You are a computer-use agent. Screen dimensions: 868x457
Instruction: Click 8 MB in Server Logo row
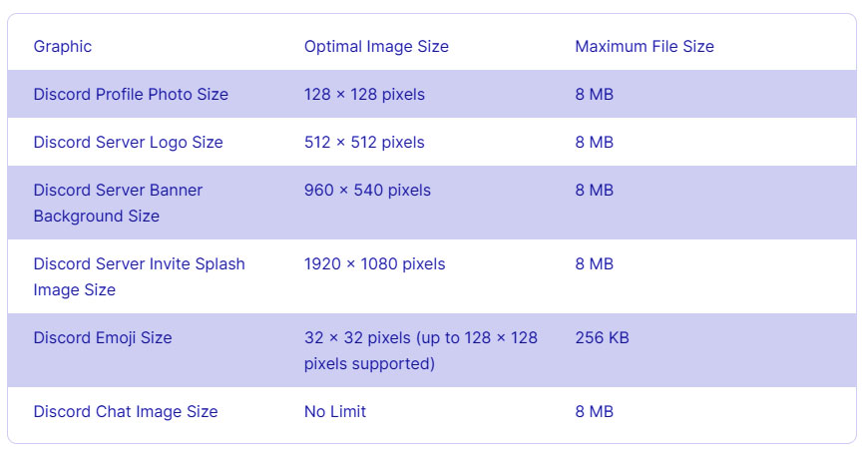coord(594,143)
